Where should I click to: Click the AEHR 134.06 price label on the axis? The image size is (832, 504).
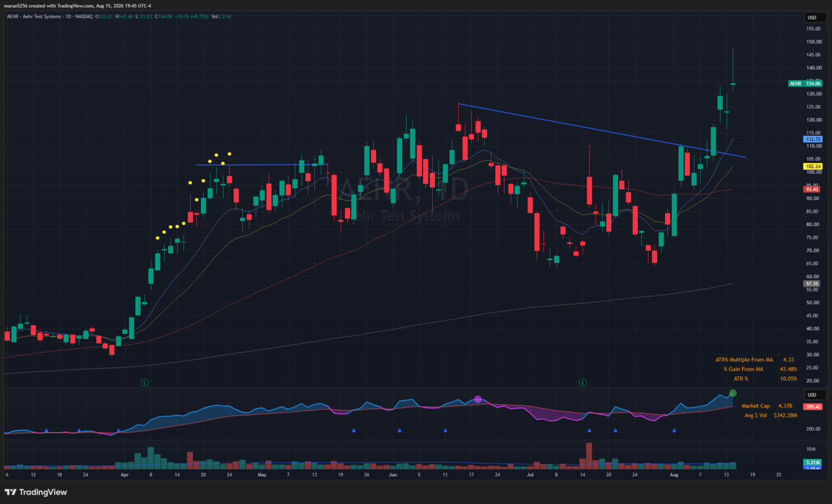click(805, 83)
